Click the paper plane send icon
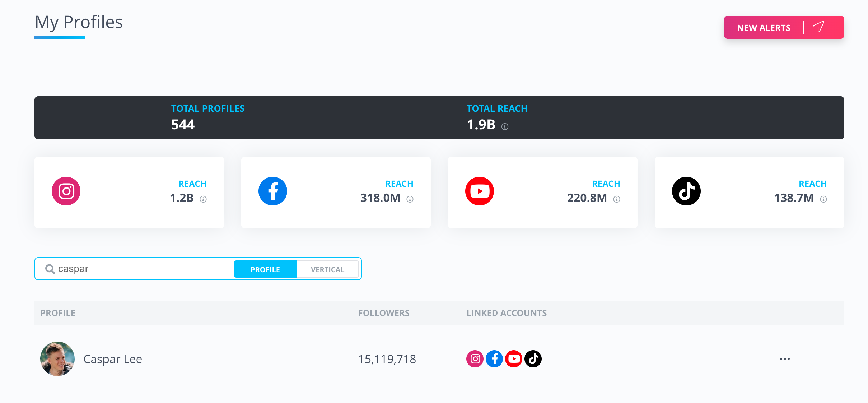 click(818, 27)
